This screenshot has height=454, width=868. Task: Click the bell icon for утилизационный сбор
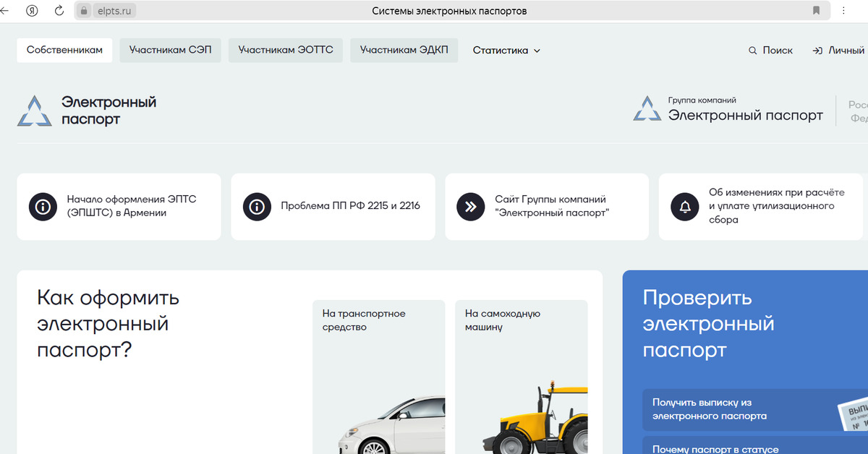click(684, 206)
